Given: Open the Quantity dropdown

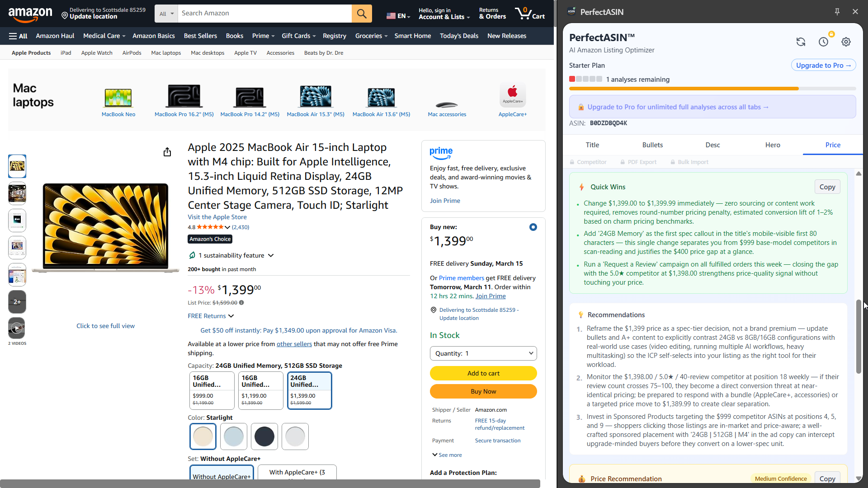Looking at the screenshot, I should pos(483,353).
